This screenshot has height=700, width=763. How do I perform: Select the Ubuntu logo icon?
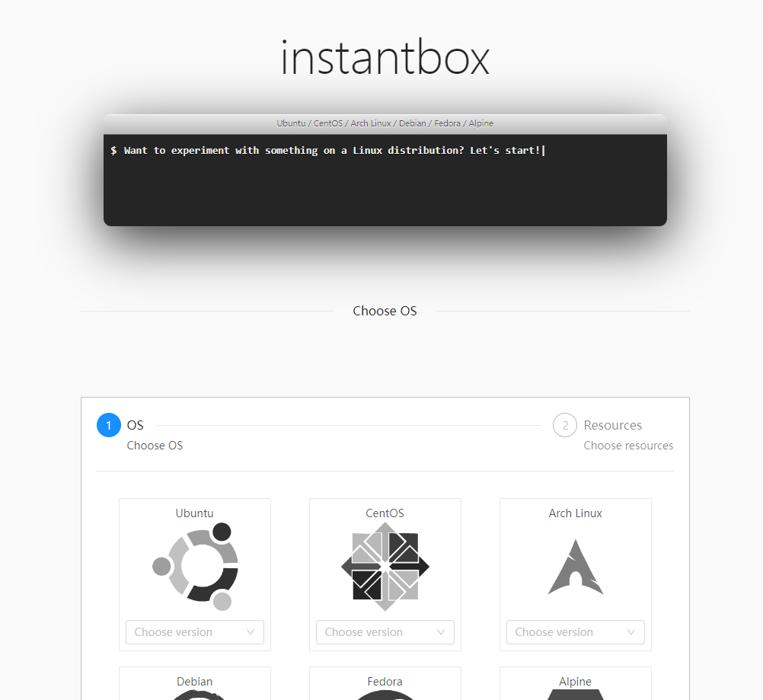point(194,566)
